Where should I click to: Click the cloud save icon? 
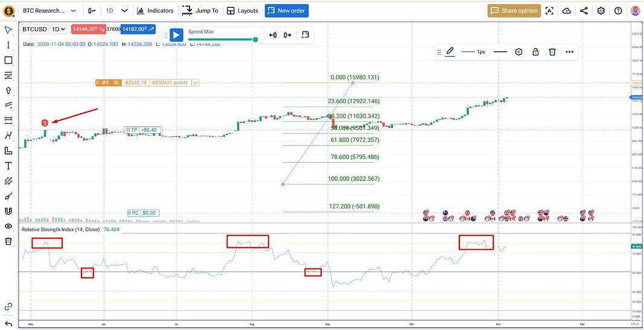566,11
